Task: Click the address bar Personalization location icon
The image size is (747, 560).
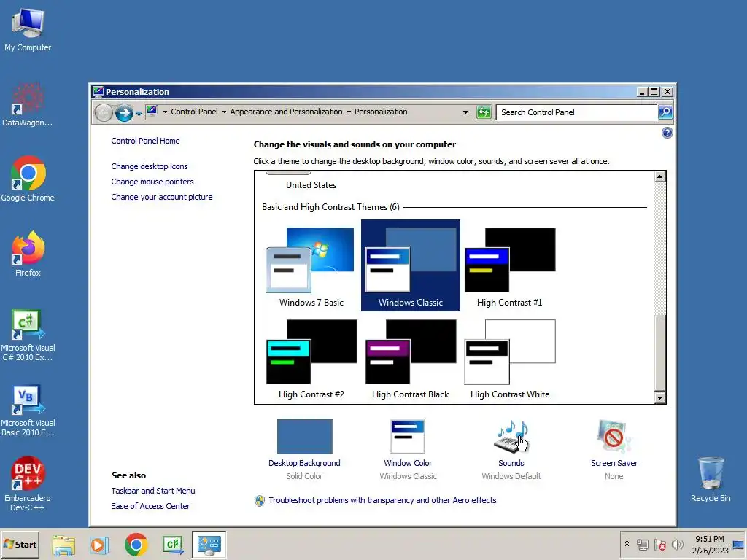Action: point(152,112)
